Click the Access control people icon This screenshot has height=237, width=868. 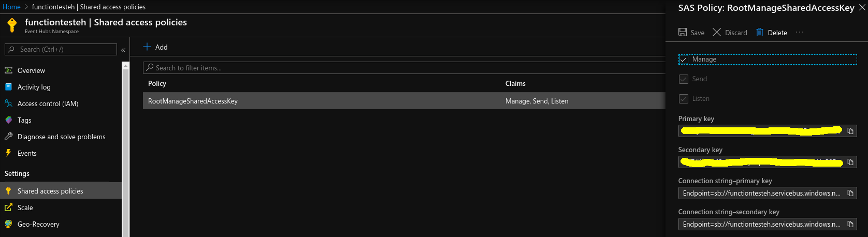[8, 103]
